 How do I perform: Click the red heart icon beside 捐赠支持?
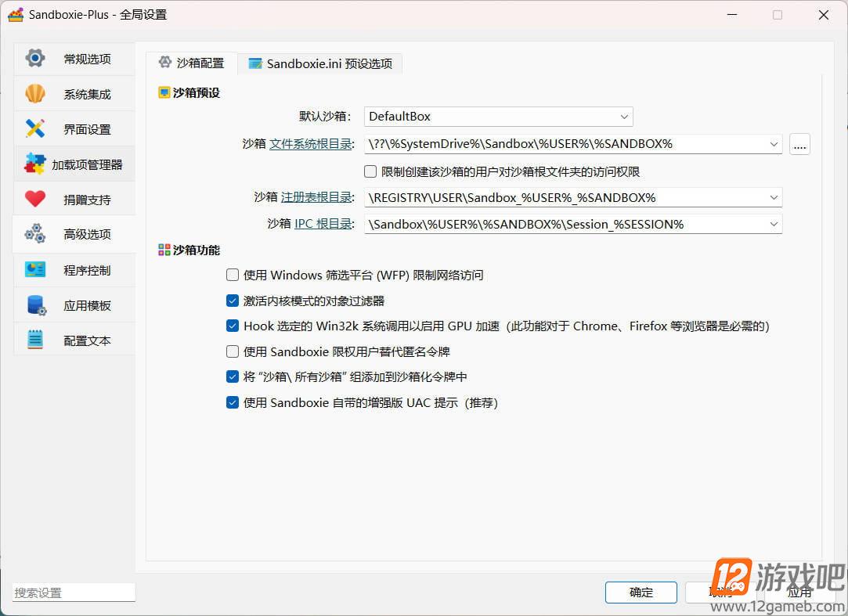pyautogui.click(x=35, y=199)
